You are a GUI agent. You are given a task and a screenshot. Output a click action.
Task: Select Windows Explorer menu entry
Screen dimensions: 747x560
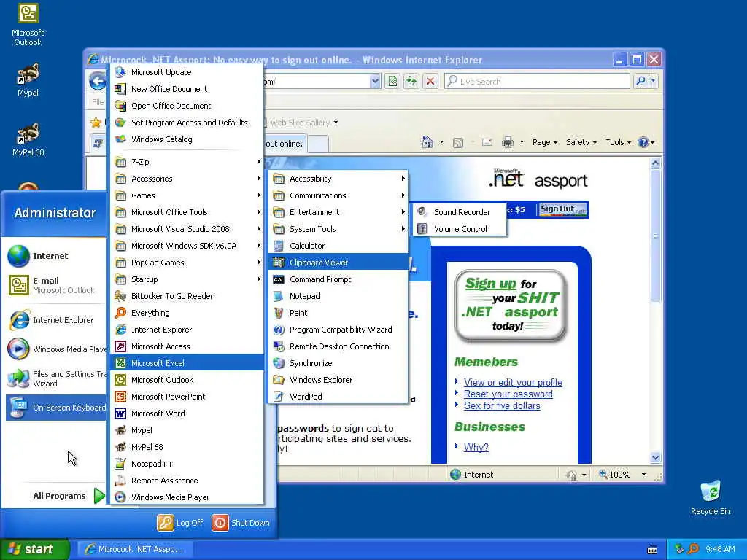tap(338, 380)
